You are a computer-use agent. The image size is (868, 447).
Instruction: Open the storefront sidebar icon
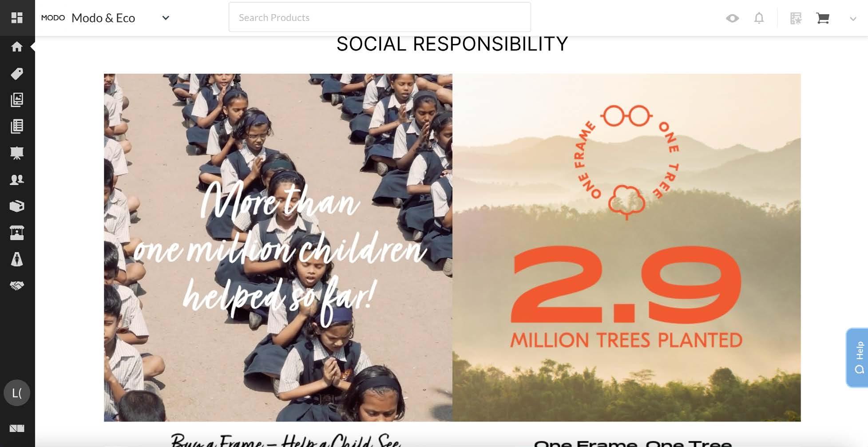coord(17,233)
